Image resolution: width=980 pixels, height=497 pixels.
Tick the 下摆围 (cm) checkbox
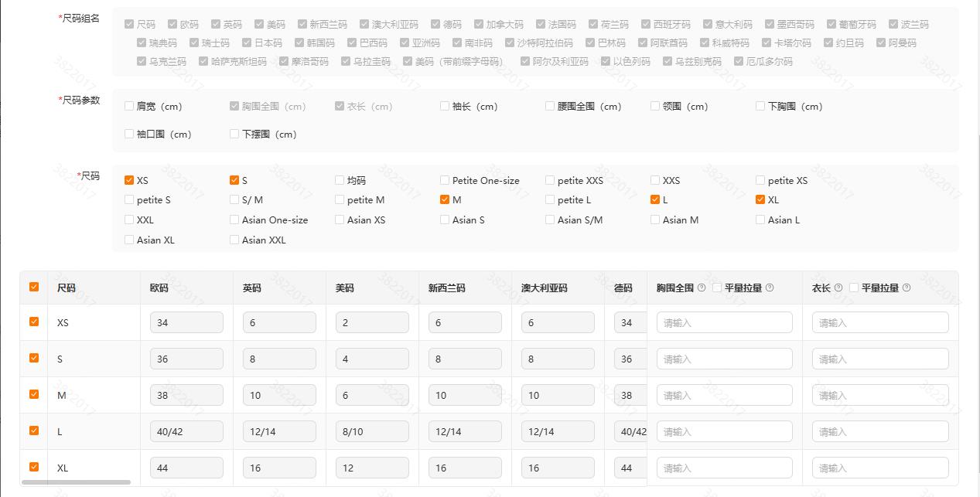pyautogui.click(x=234, y=134)
